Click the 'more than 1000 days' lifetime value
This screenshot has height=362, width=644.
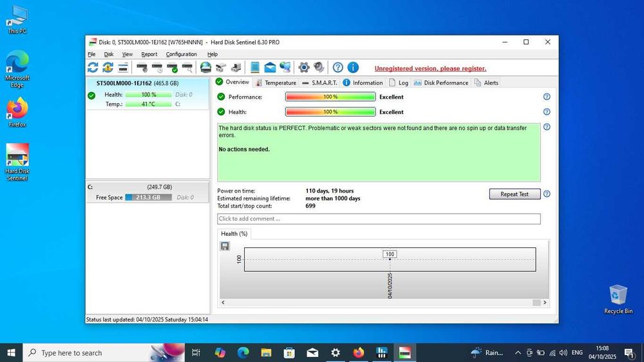coord(333,198)
